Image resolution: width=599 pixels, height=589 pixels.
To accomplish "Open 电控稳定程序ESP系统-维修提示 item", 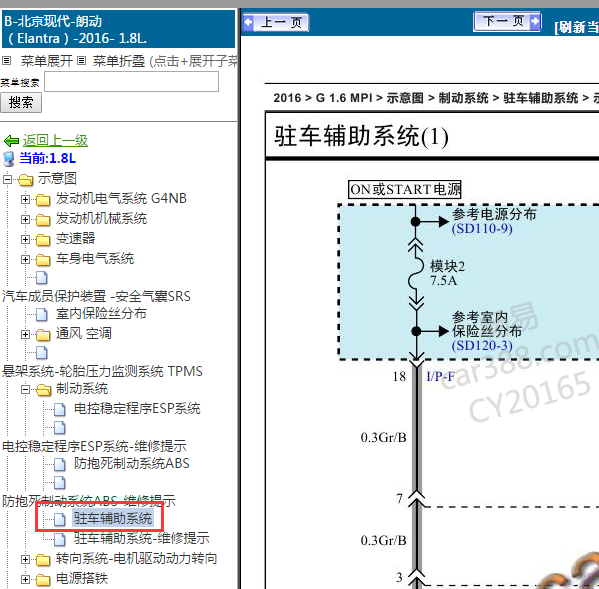I will click(94, 446).
